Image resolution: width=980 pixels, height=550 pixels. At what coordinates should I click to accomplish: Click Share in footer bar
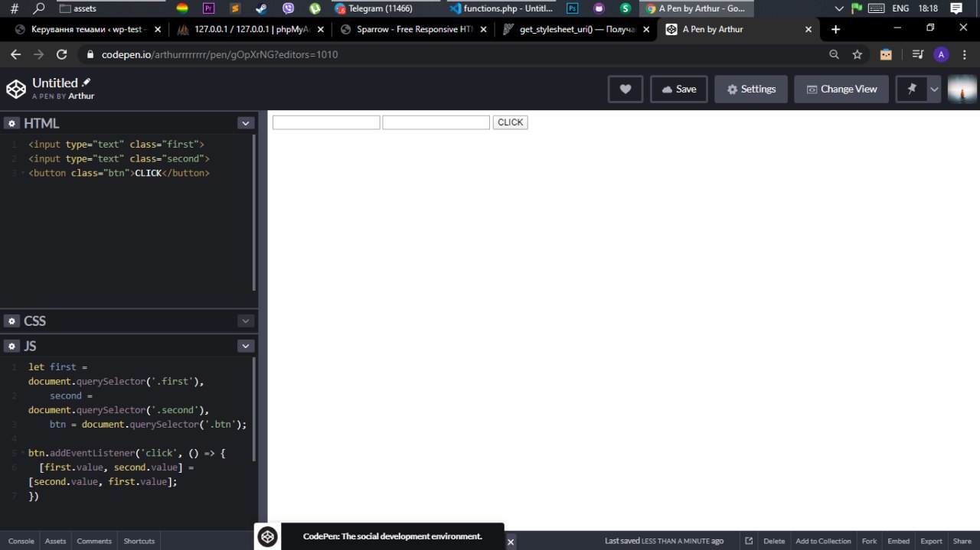(x=962, y=541)
